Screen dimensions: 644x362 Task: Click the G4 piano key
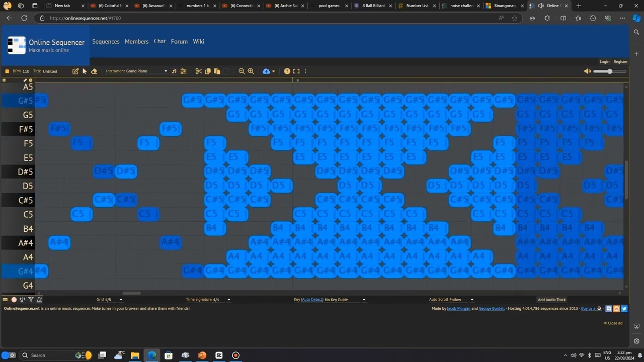pos(18,286)
